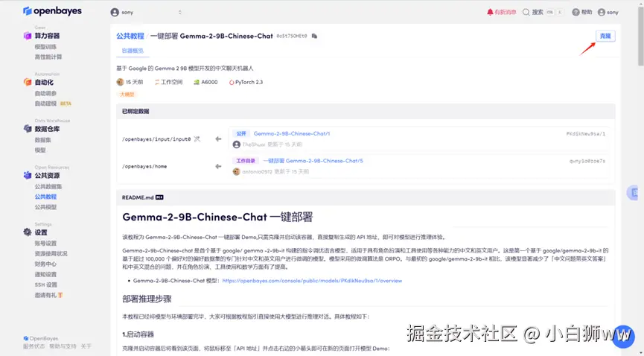644x356 pixels.
Task: Open 数据集 in the sidebar
Action: pyautogui.click(x=42, y=140)
